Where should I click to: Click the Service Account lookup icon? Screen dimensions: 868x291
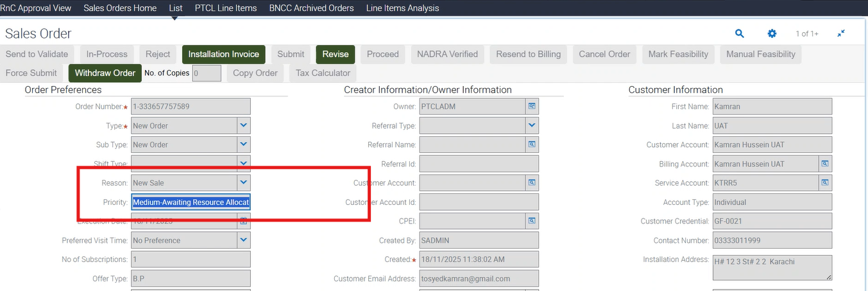click(825, 183)
